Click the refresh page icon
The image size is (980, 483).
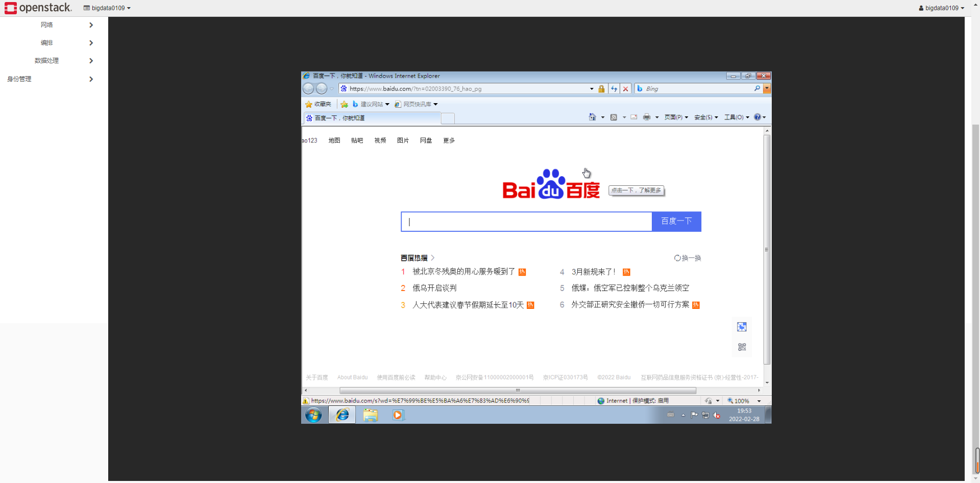pos(614,89)
